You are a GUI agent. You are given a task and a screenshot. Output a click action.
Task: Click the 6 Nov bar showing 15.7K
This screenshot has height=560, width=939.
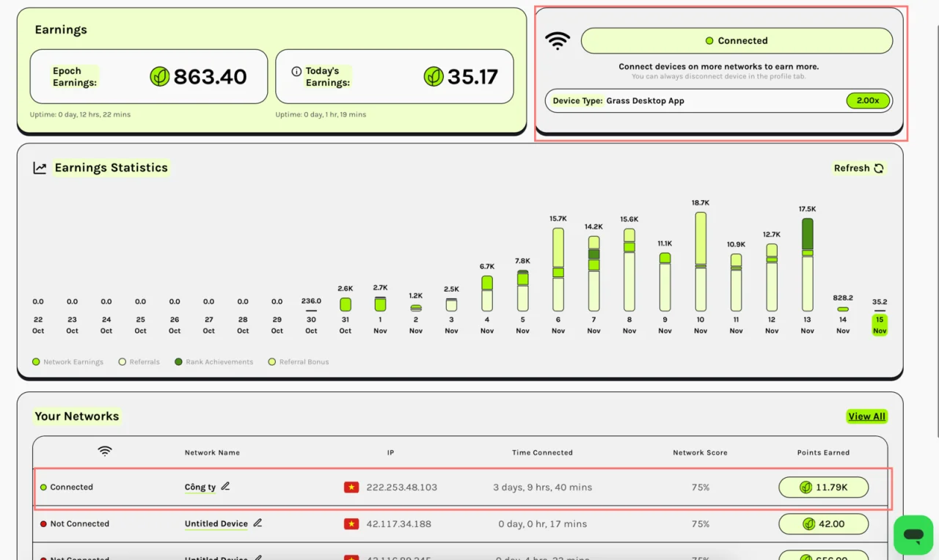[x=558, y=270]
